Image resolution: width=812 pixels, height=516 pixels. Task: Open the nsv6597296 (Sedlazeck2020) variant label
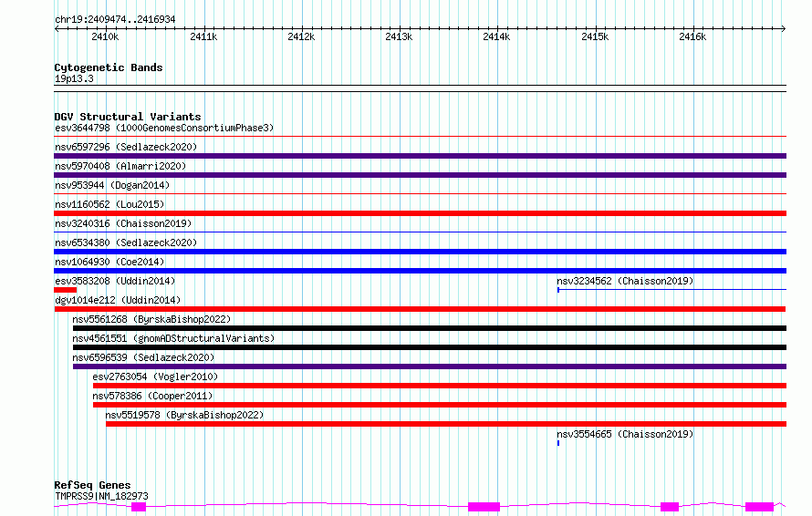(x=126, y=147)
